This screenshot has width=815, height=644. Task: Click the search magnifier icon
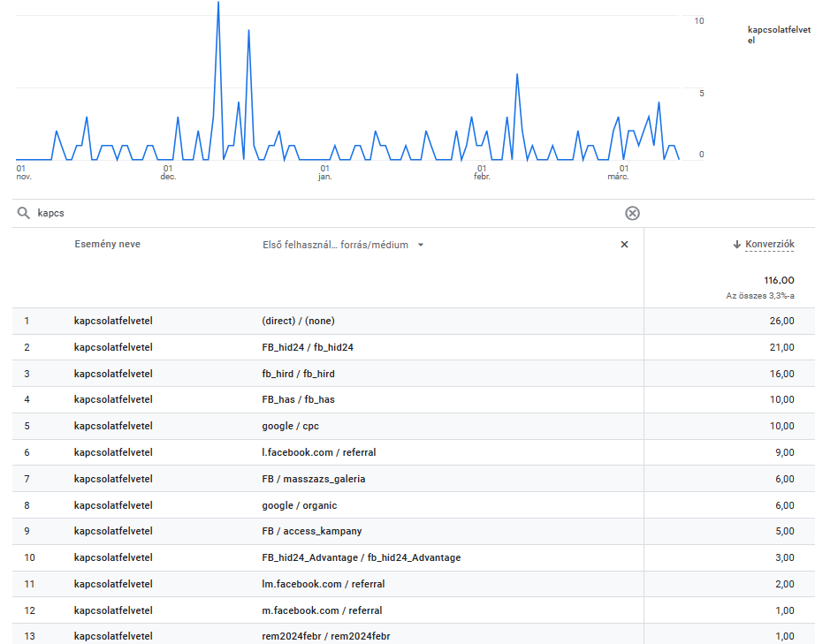tap(24, 213)
